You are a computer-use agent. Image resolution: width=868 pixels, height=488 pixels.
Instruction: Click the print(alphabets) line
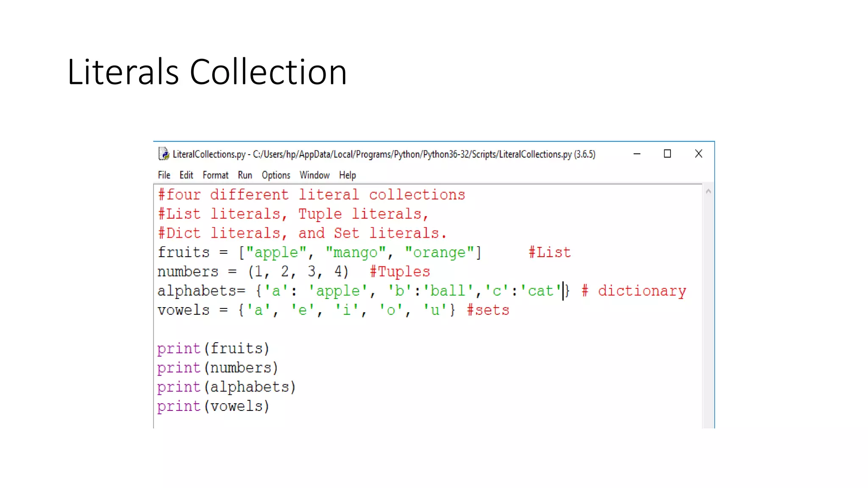[x=226, y=387]
